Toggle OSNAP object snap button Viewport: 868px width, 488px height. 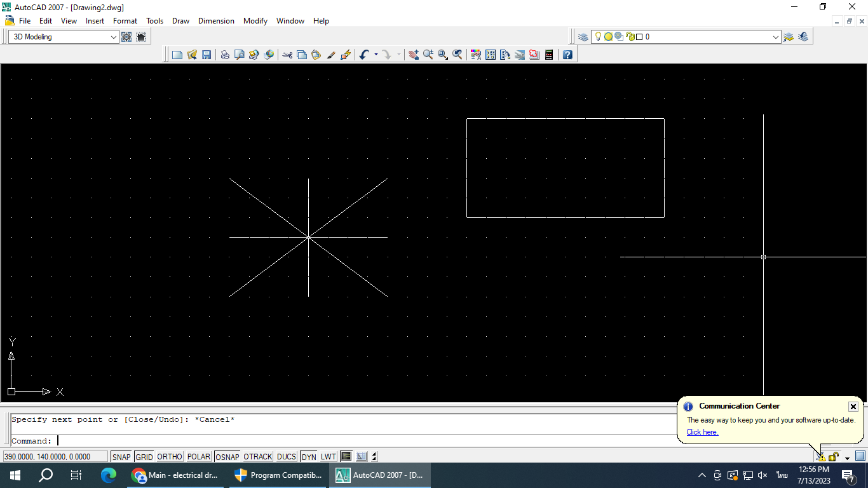[x=227, y=457]
